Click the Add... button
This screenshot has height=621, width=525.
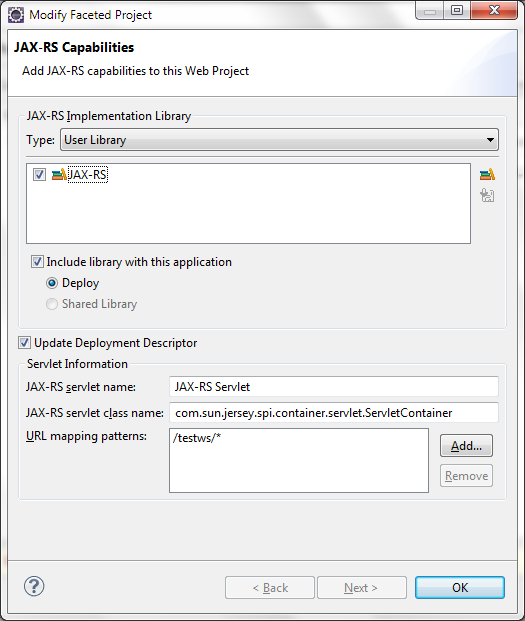tap(466, 446)
